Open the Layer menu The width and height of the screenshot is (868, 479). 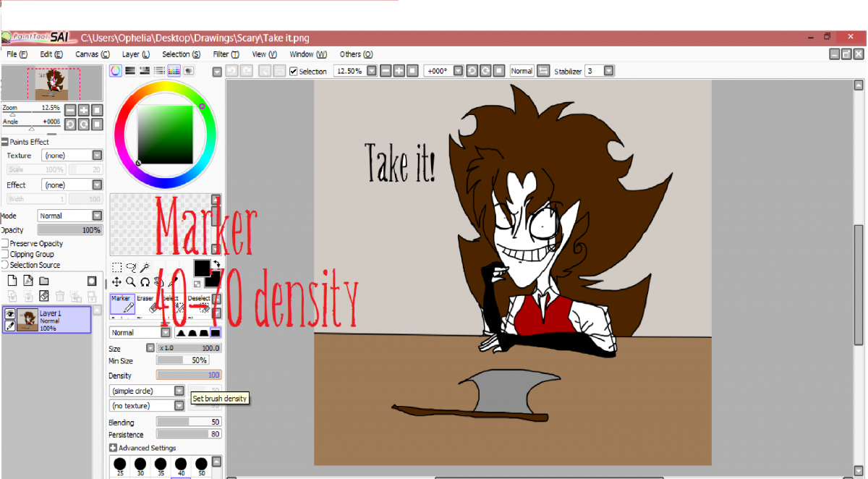[136, 54]
